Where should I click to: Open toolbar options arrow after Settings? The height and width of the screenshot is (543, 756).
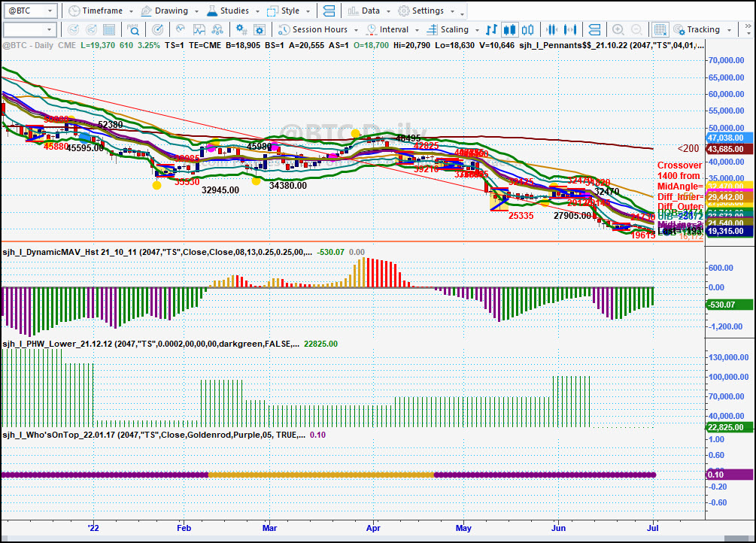(x=463, y=13)
